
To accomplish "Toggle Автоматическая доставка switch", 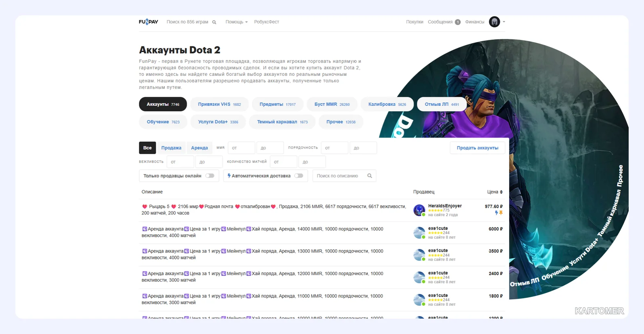I will pos(299,175).
